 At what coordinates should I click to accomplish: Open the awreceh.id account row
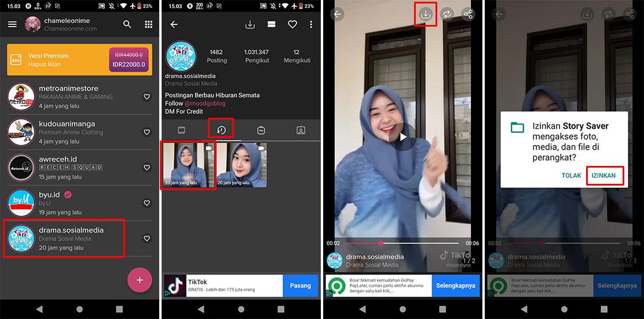coord(79,167)
